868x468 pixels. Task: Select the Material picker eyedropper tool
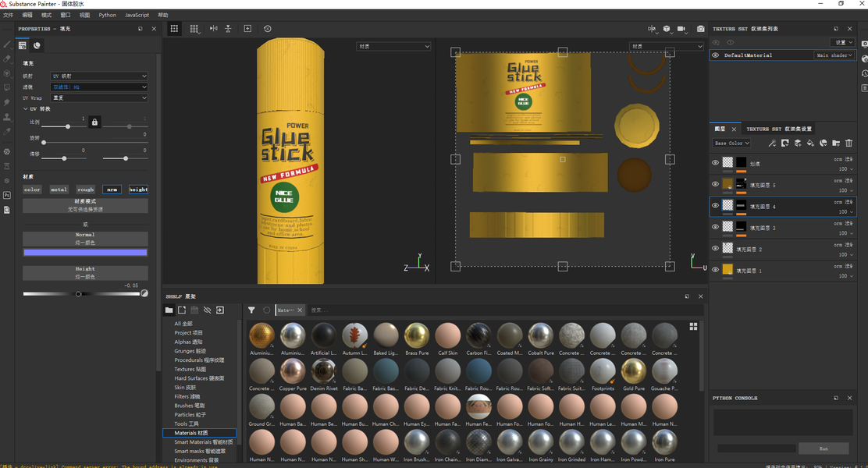point(7,132)
